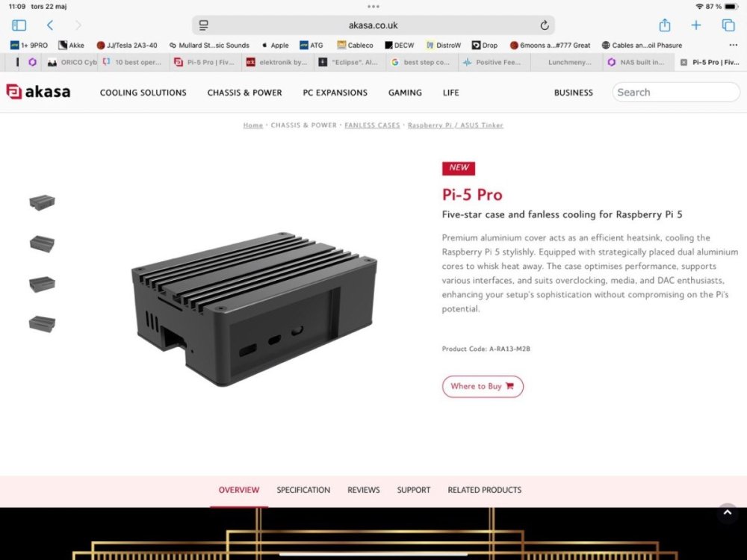
Task: Show the tab overview grid
Action: tap(728, 25)
